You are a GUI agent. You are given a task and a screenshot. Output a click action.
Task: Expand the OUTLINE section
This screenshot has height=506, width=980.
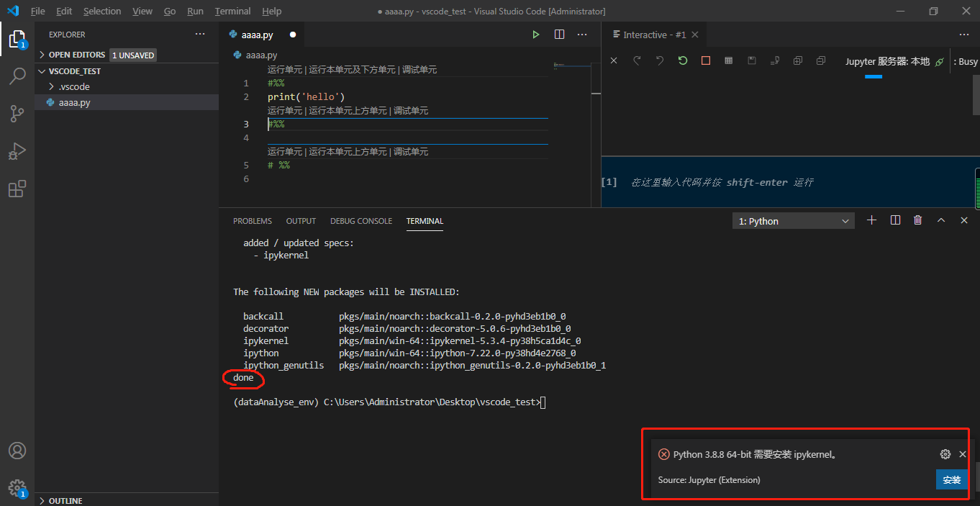tap(127, 500)
